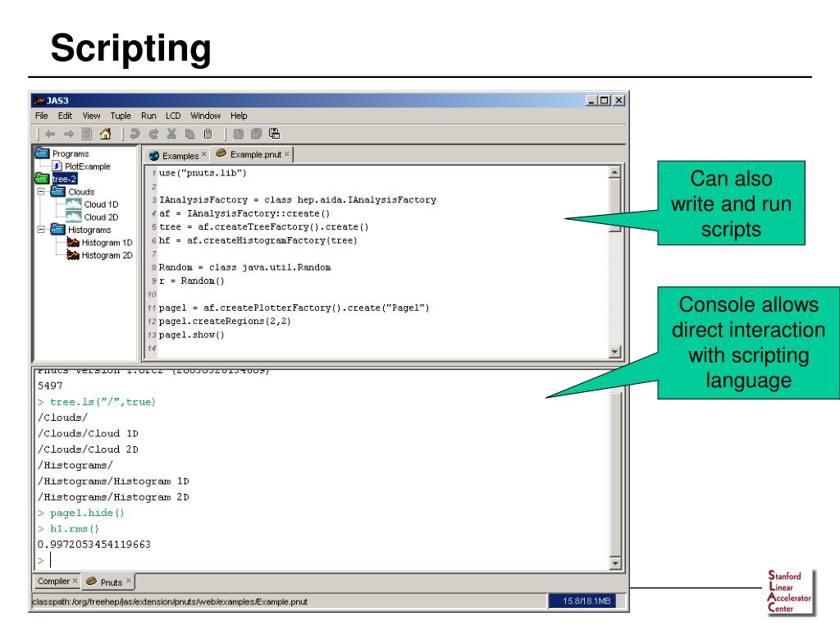Click console scrollbar down arrow
This screenshot has height=630, width=840.
click(615, 563)
